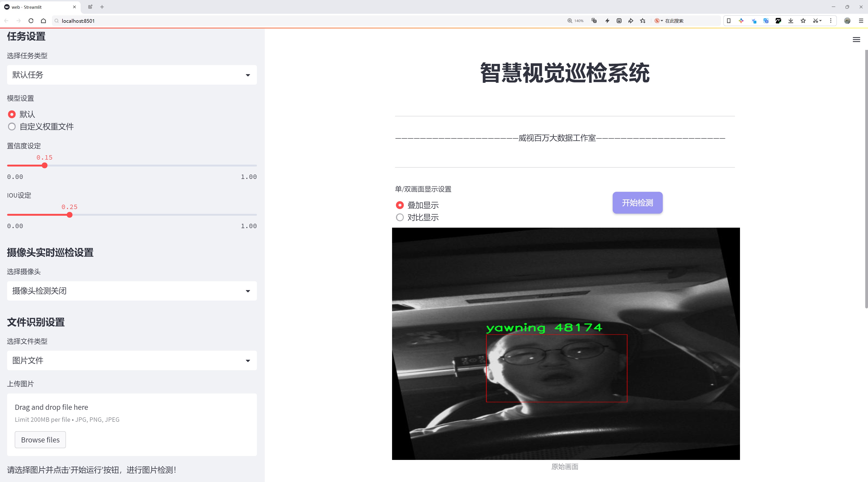Go to the browser home page icon

43,20
